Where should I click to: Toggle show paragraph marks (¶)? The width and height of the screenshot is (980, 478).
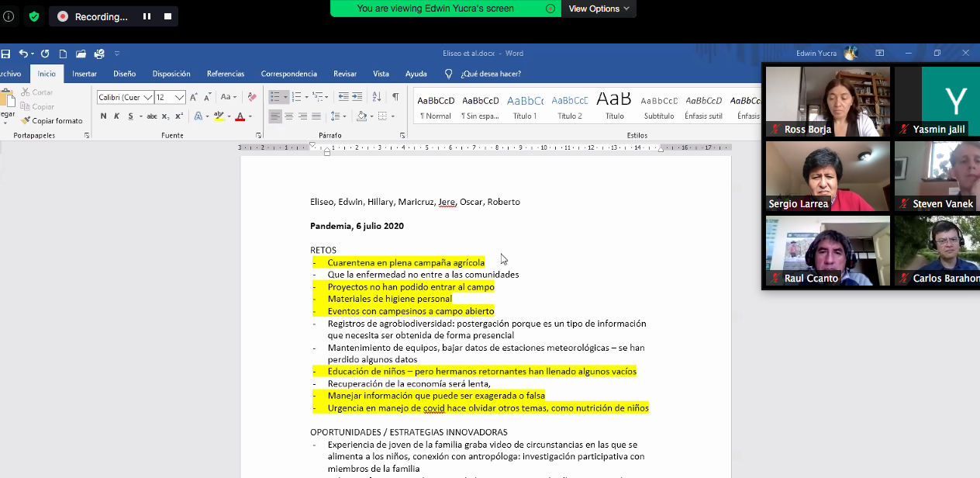395,97
